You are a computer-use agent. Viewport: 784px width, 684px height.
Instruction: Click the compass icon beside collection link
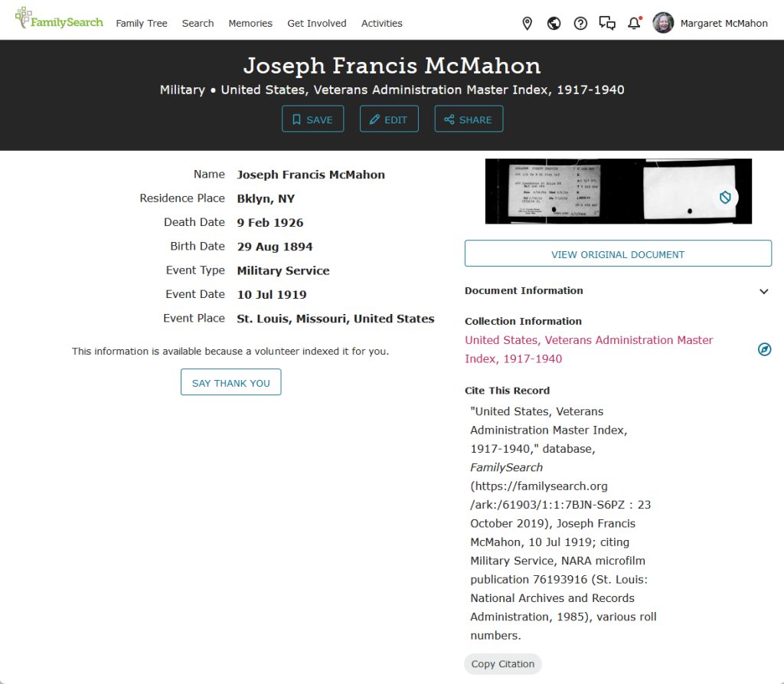pos(764,349)
